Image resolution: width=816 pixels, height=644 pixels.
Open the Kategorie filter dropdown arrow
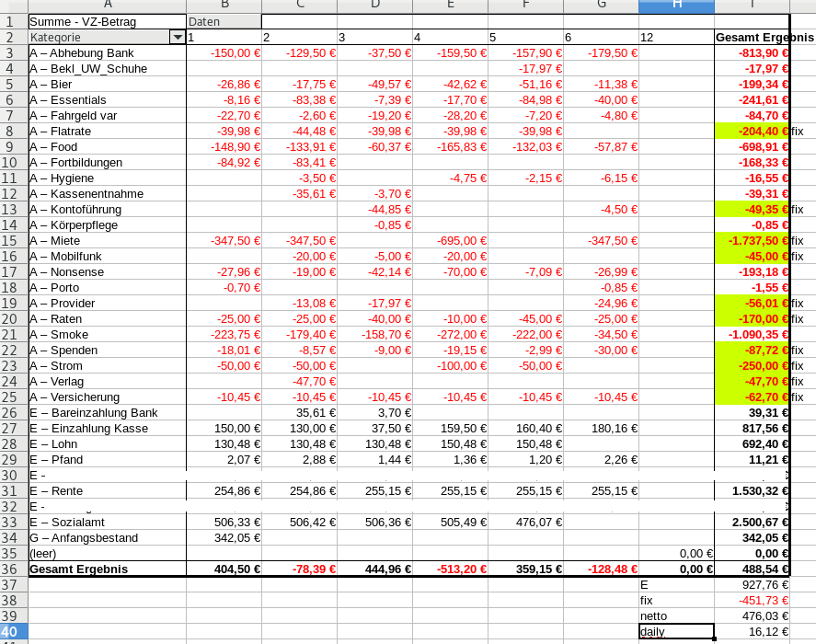click(x=177, y=38)
